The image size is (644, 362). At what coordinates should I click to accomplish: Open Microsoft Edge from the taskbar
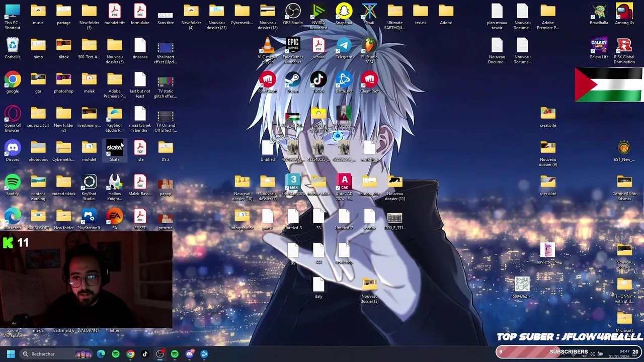101,354
